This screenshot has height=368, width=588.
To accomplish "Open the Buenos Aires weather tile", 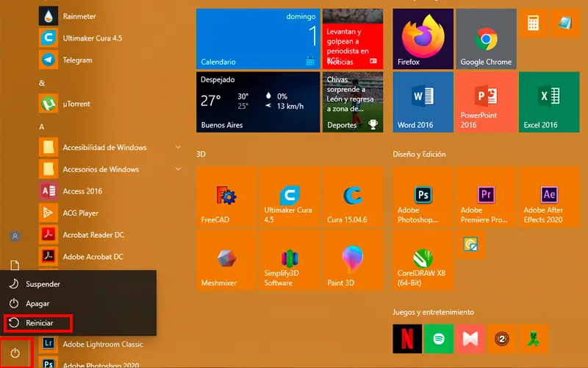I will coord(258,102).
